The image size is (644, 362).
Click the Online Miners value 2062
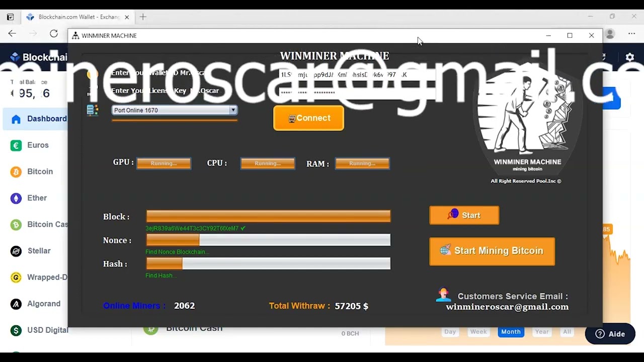(x=184, y=306)
